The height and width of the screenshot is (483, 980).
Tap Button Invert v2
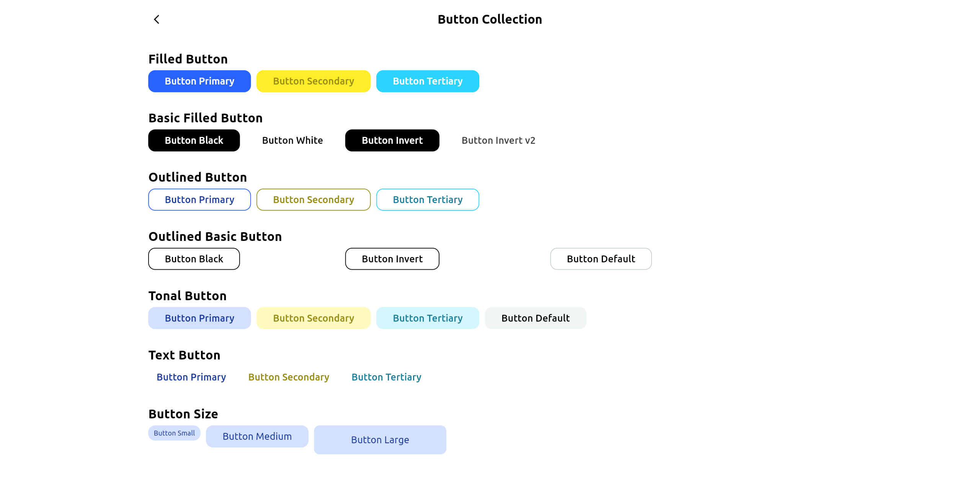498,140
